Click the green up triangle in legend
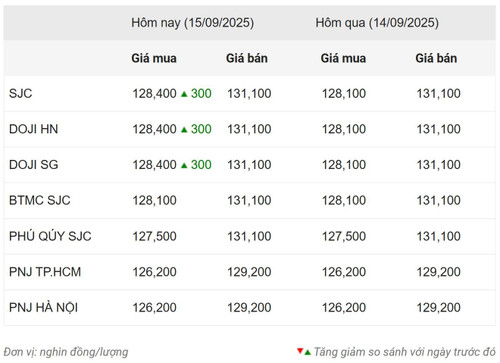The width and height of the screenshot is (500, 363). pos(307,352)
